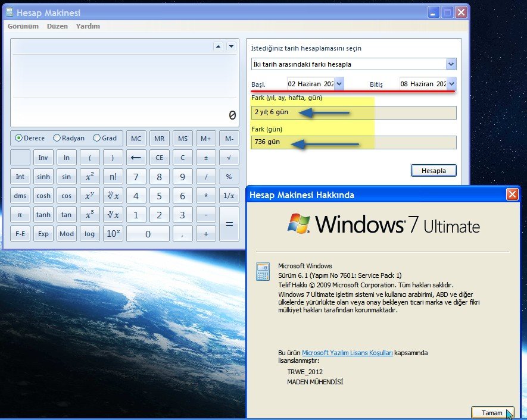527x420 pixels.
Task: Click the cosh key
Action: 43,196
